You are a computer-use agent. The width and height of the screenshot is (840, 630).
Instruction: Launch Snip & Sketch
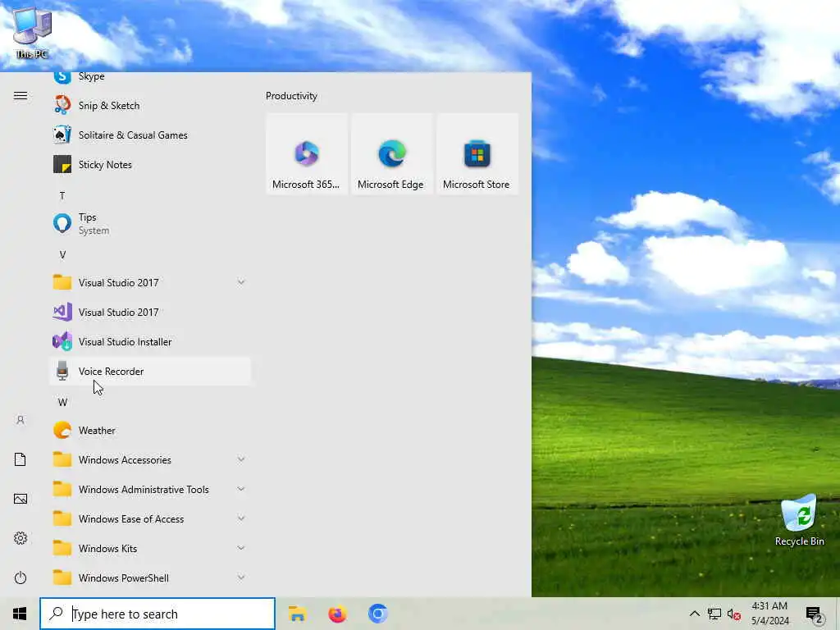150,106
